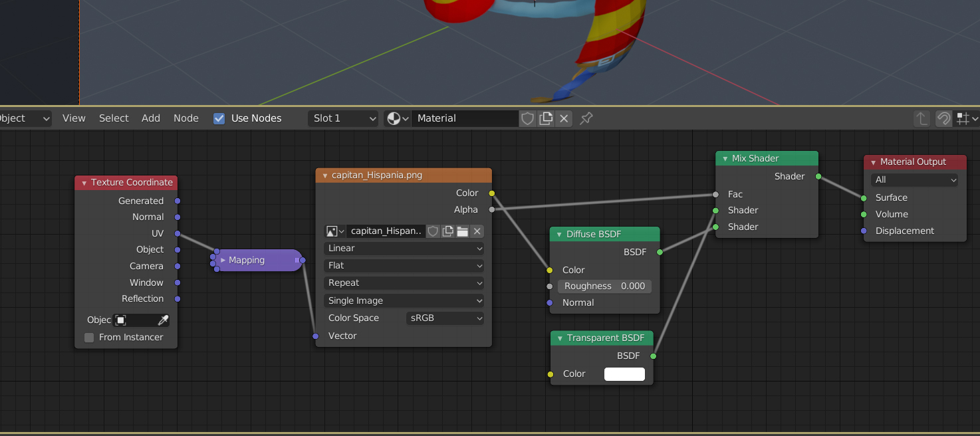The image size is (980, 436).
Task: Adjust Roughness slider on Diffuse BSDF
Action: coord(604,286)
